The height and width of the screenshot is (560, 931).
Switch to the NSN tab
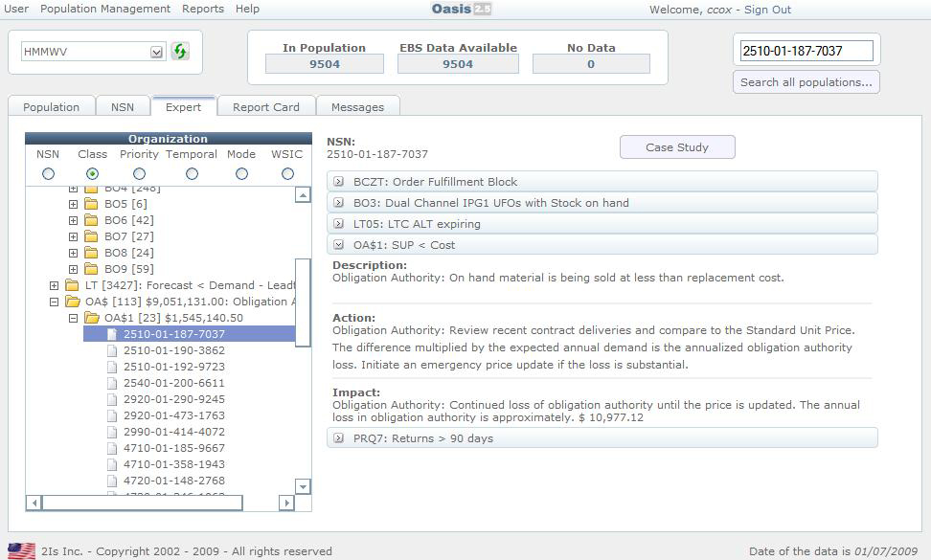(123, 107)
